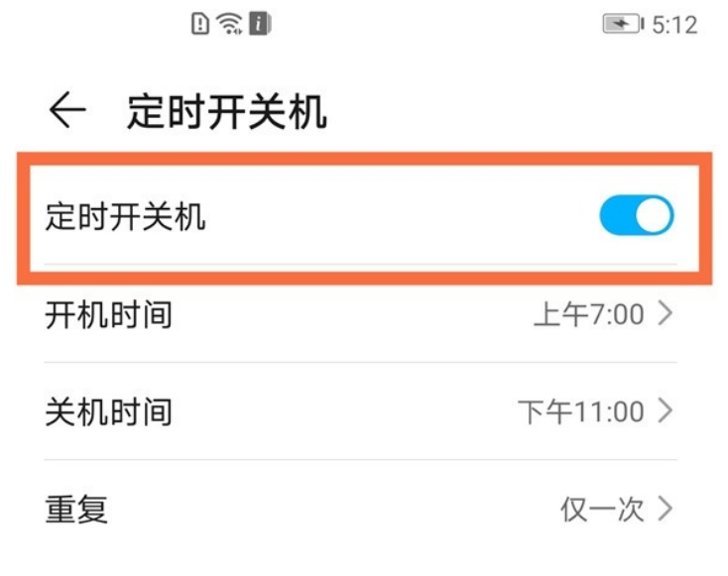The height and width of the screenshot is (576, 728).
Task: Tap the 仅一次 repeat value
Action: pyautogui.click(x=602, y=510)
